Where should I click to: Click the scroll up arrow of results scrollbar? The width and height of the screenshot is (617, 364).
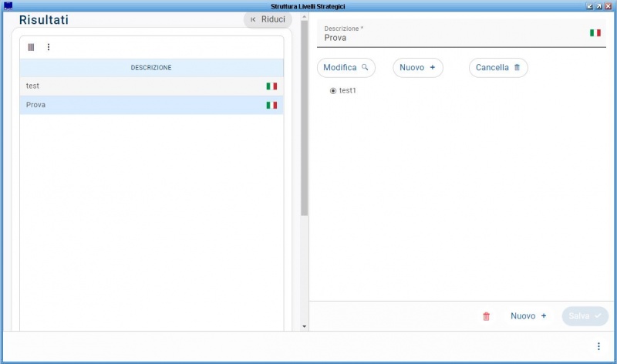[x=304, y=16]
